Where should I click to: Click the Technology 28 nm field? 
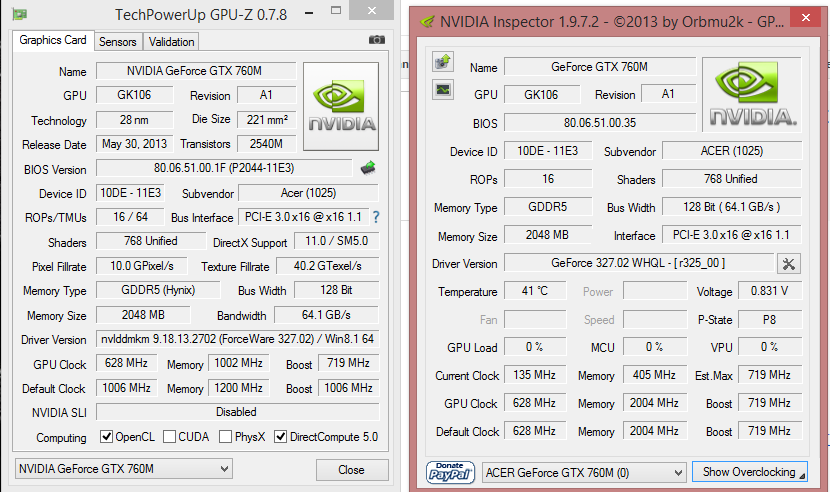tap(134, 120)
